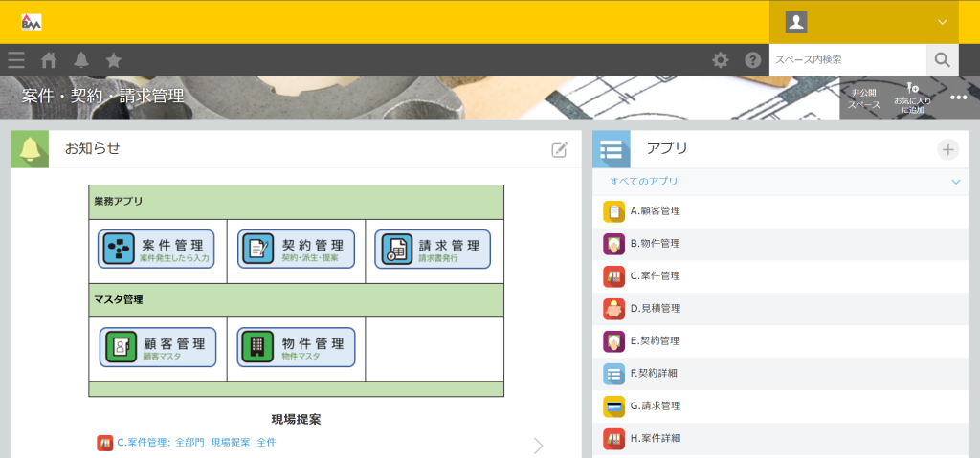Screen dimensions: 980x458
Task: Add a new app with plus icon
Action: pyautogui.click(x=947, y=149)
